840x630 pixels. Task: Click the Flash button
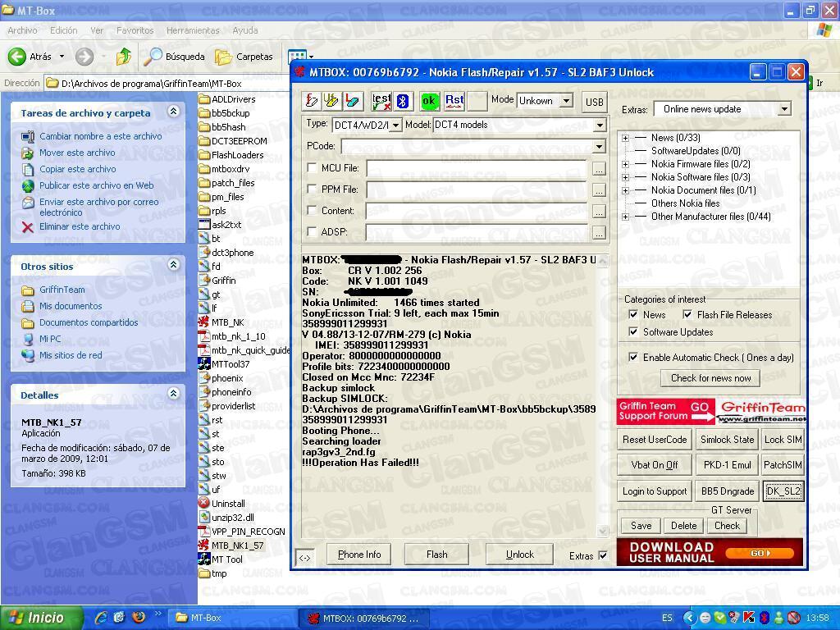[437, 555]
